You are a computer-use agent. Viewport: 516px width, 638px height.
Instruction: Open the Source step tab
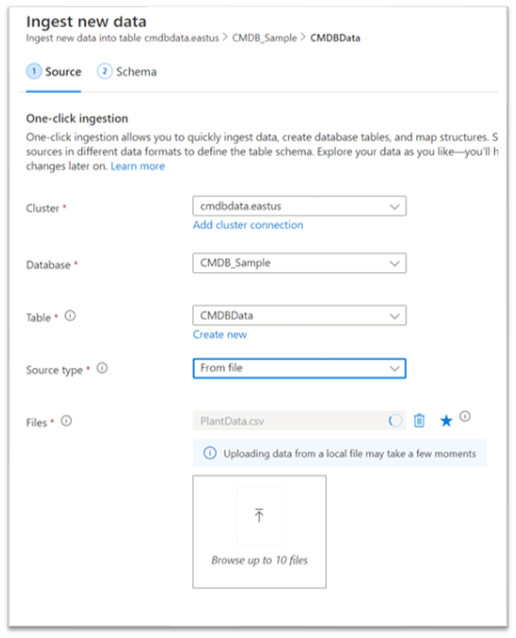pyautogui.click(x=54, y=72)
